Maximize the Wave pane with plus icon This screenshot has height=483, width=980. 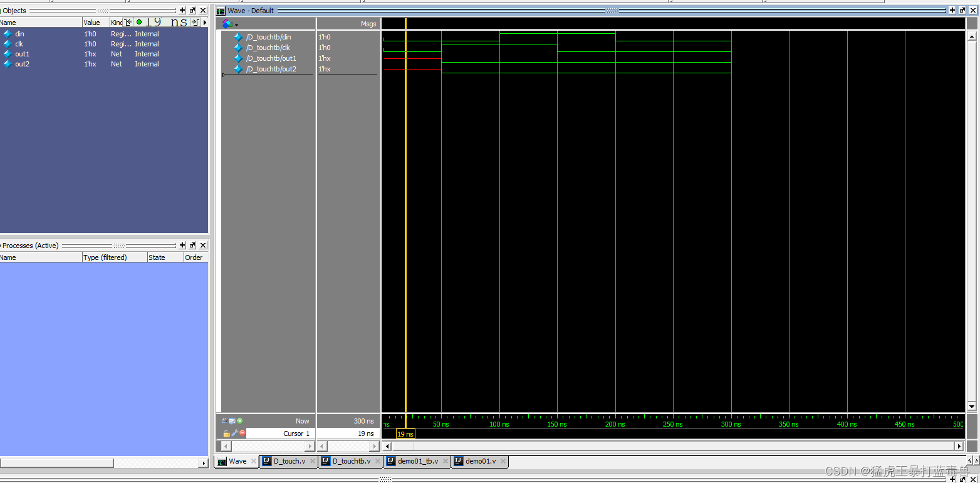(x=952, y=11)
